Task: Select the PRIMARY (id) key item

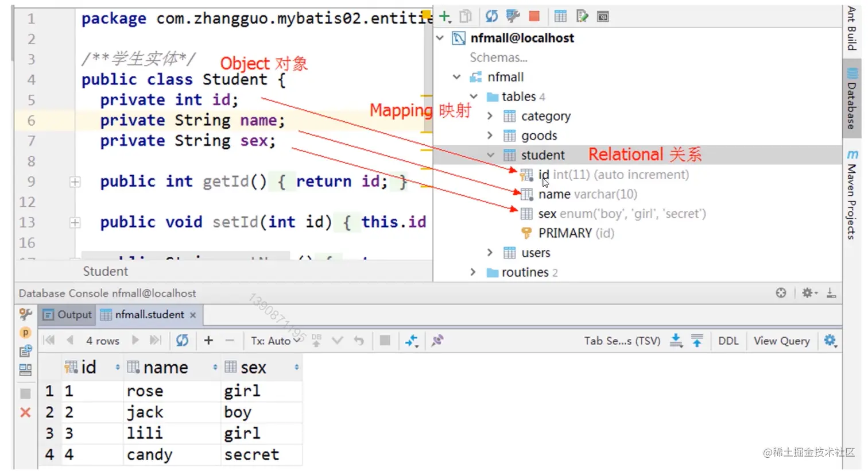Action: click(x=568, y=233)
